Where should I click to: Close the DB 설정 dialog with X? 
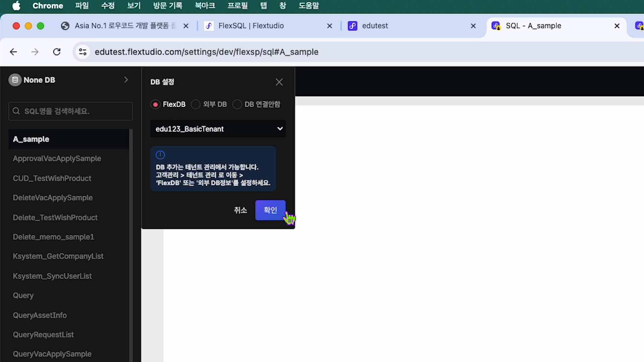[x=279, y=82]
